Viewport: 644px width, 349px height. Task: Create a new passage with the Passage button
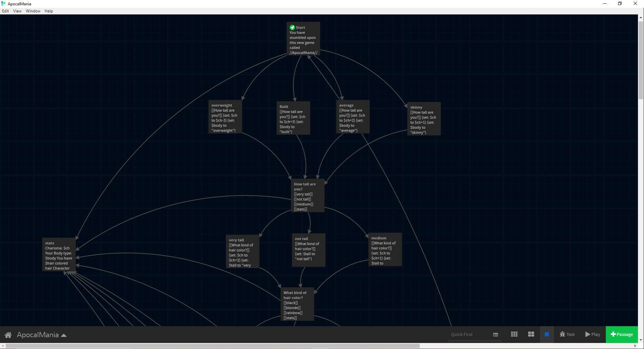point(622,334)
